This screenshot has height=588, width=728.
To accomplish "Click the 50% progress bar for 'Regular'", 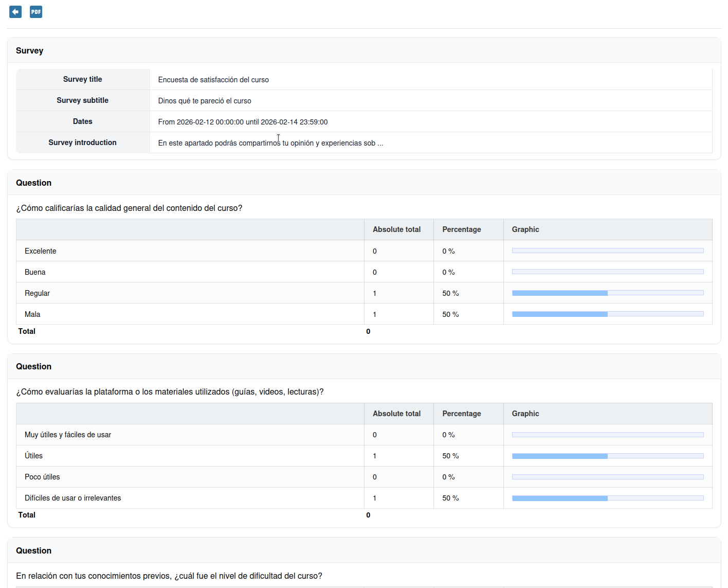I will [608, 293].
